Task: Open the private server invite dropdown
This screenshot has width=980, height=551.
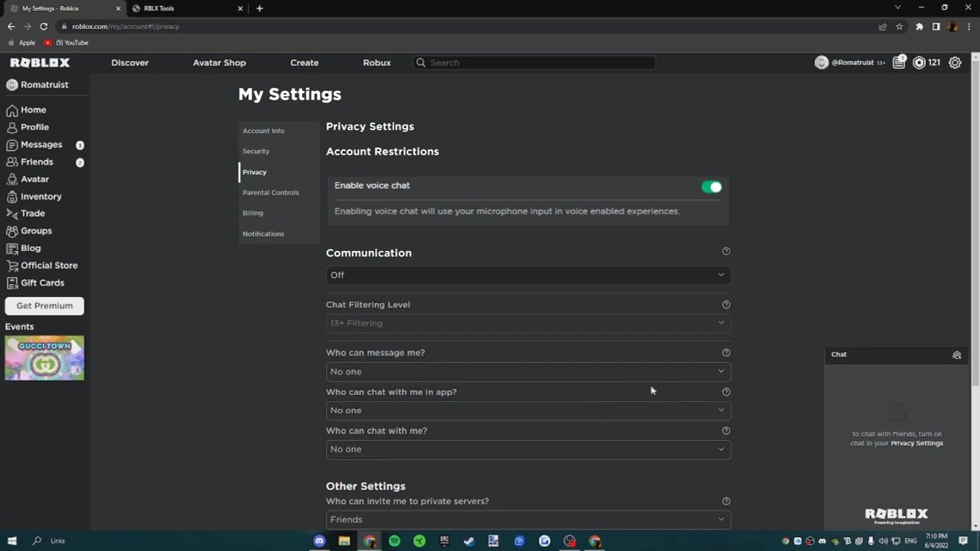Action: (x=528, y=520)
